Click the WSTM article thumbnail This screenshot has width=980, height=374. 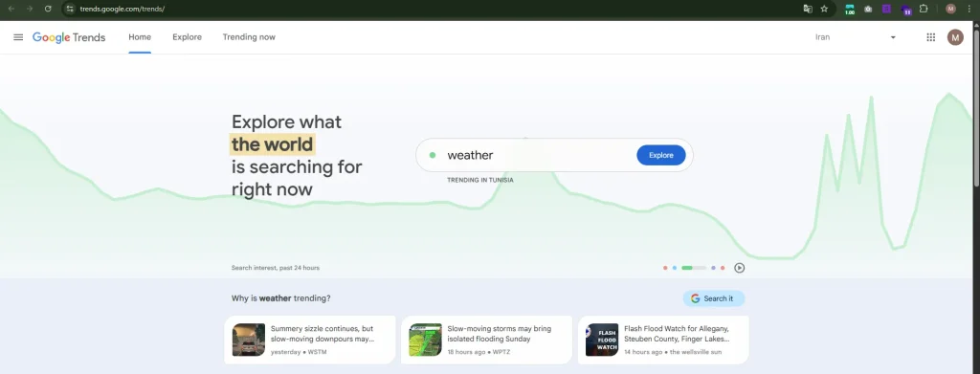pyautogui.click(x=248, y=340)
